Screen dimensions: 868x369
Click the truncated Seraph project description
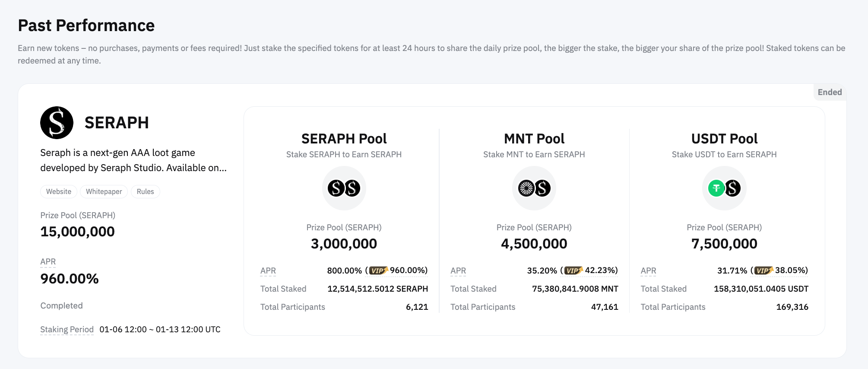(133, 160)
